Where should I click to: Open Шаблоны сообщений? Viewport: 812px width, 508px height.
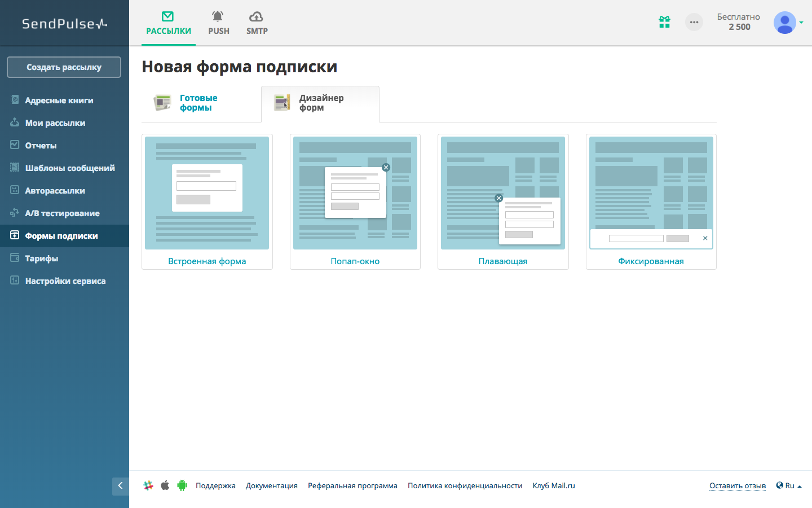click(70, 168)
